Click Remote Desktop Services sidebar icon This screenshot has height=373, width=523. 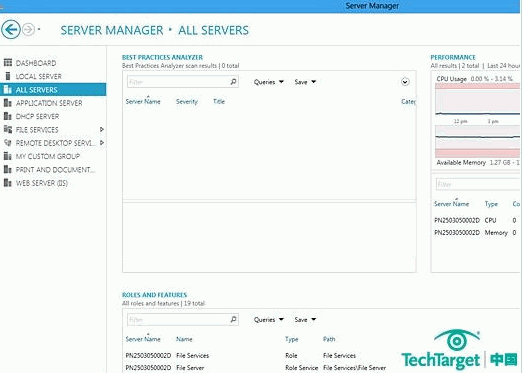point(8,143)
